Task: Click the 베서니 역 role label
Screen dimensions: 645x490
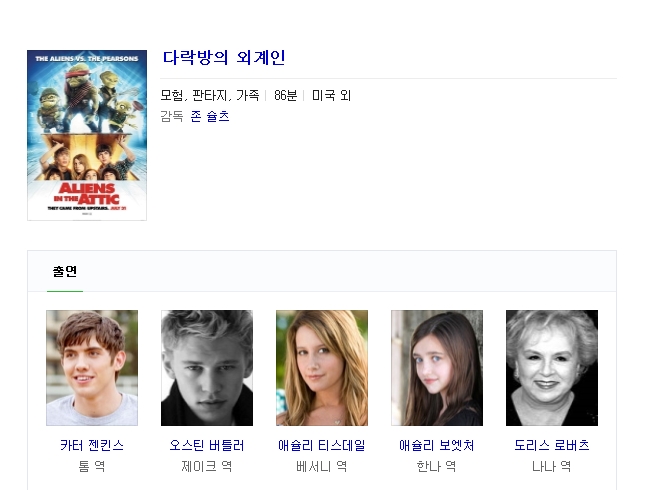Action: coord(322,466)
